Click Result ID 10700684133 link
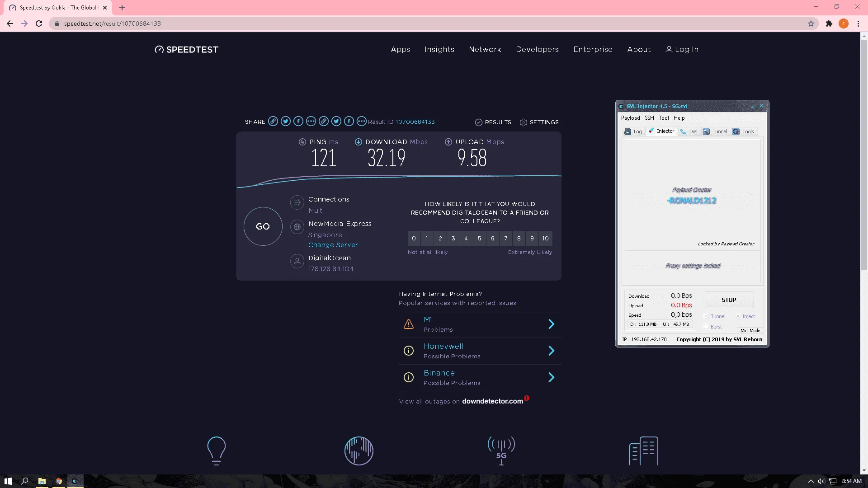 click(x=415, y=122)
